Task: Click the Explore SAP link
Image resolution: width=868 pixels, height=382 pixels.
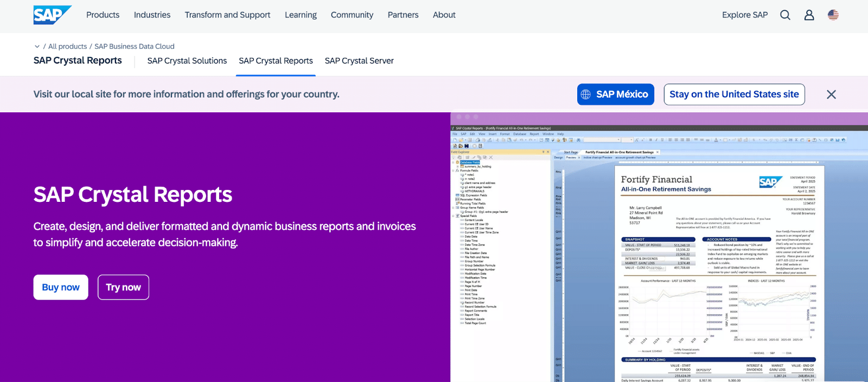Action: (745, 15)
